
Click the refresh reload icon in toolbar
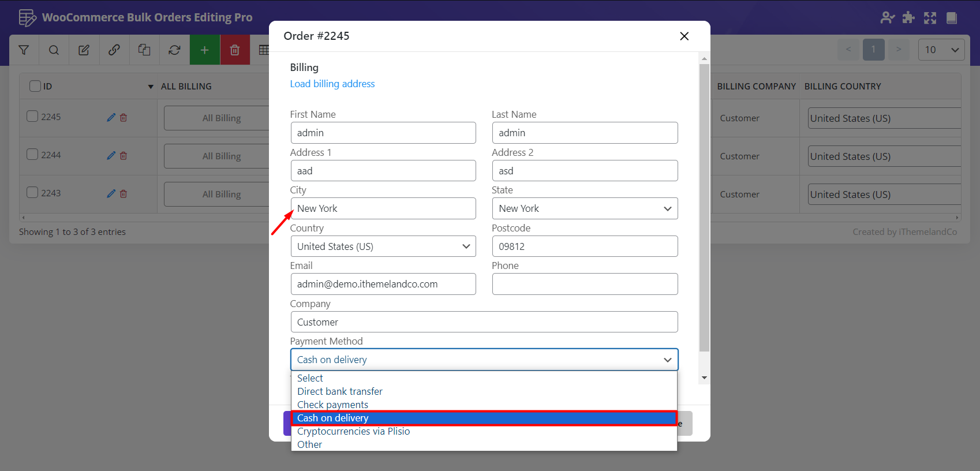point(174,50)
